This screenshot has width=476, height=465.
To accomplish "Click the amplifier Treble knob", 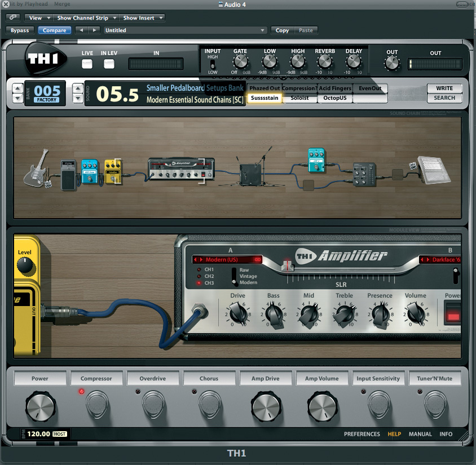I will click(345, 314).
